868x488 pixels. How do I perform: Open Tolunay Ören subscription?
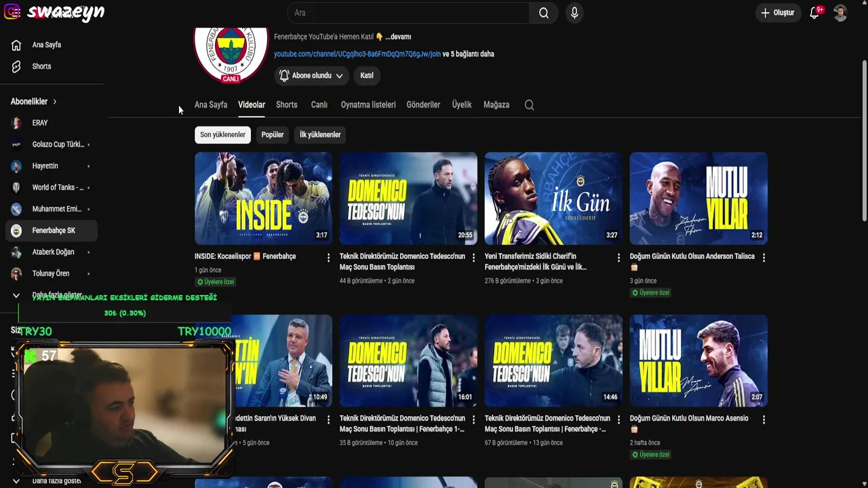[x=52, y=274]
